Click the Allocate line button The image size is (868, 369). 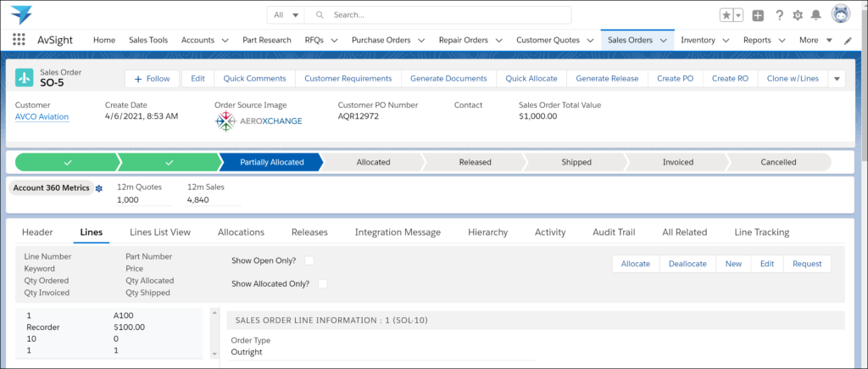point(636,264)
